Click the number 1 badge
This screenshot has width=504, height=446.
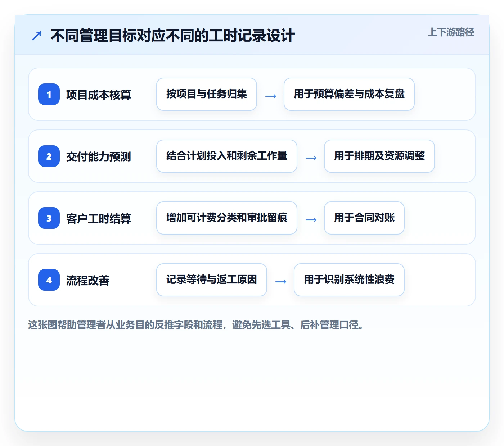(49, 94)
